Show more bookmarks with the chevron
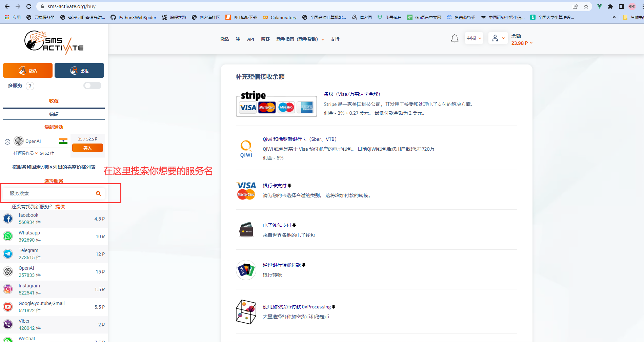 [614, 17]
